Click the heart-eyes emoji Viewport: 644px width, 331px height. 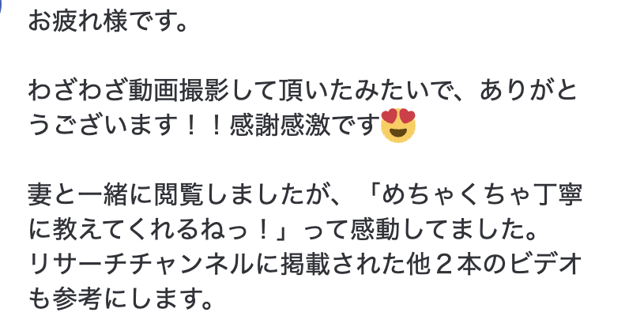tap(398, 126)
